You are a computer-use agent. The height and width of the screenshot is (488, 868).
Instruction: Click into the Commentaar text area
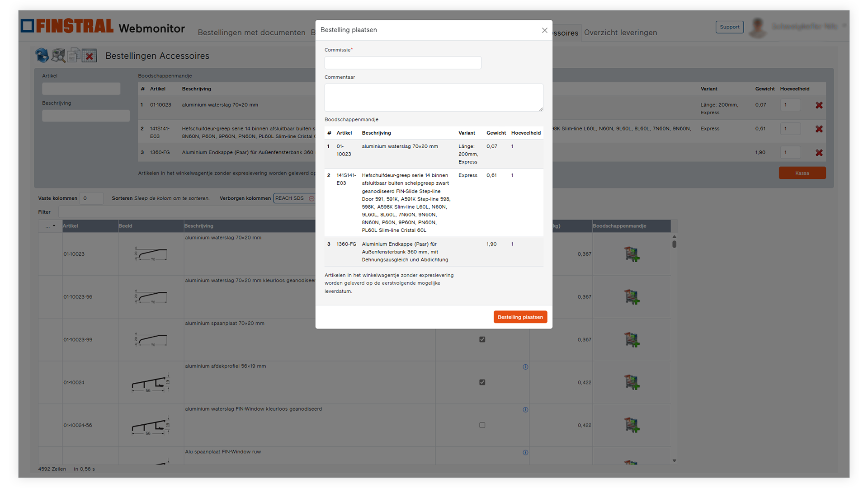434,98
